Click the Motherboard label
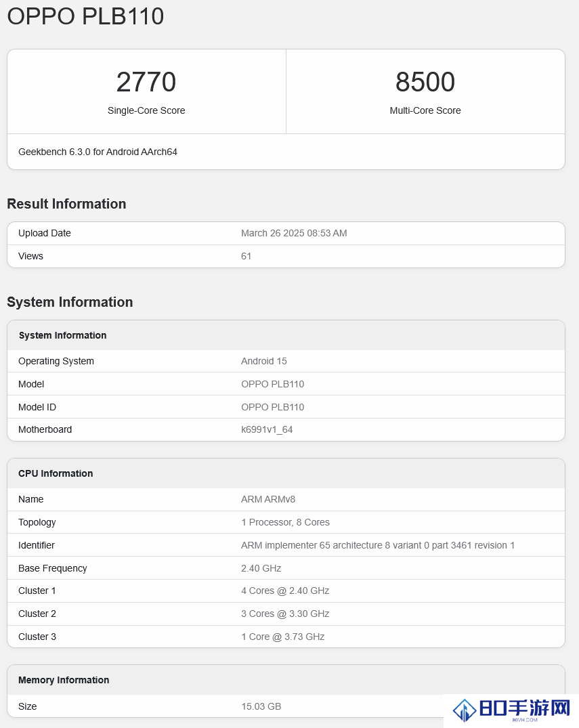The height and width of the screenshot is (728, 579). click(45, 429)
